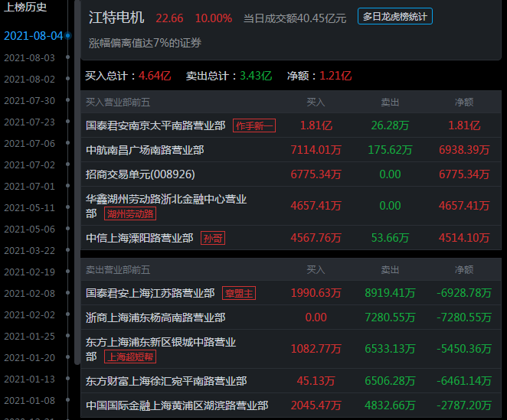507x420 pixels.
Task: Click the stock price 22.66
Action: click(169, 18)
